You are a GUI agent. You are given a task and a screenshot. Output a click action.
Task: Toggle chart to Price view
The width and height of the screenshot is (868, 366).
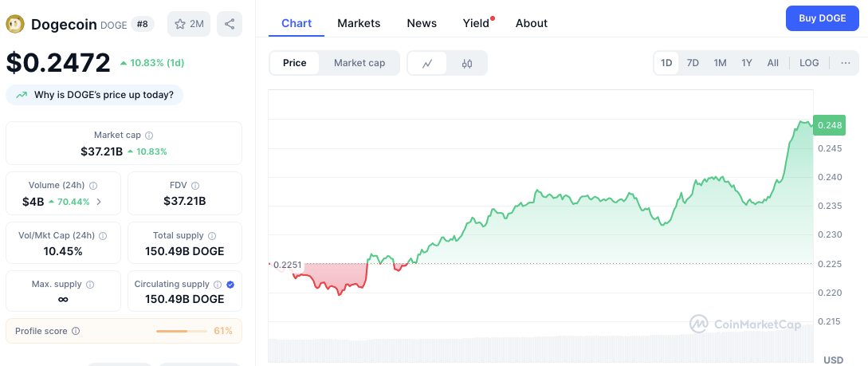point(294,63)
